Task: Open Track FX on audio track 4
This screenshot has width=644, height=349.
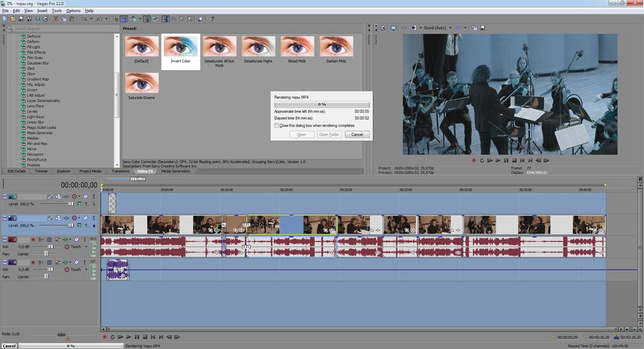Action: (x=65, y=263)
